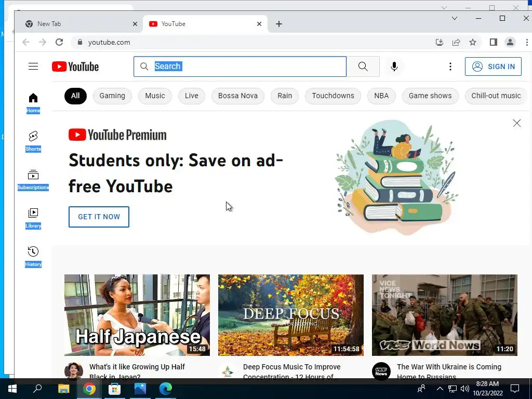Filter videos by Music chip
This screenshot has width=532, height=399.
[x=155, y=96]
